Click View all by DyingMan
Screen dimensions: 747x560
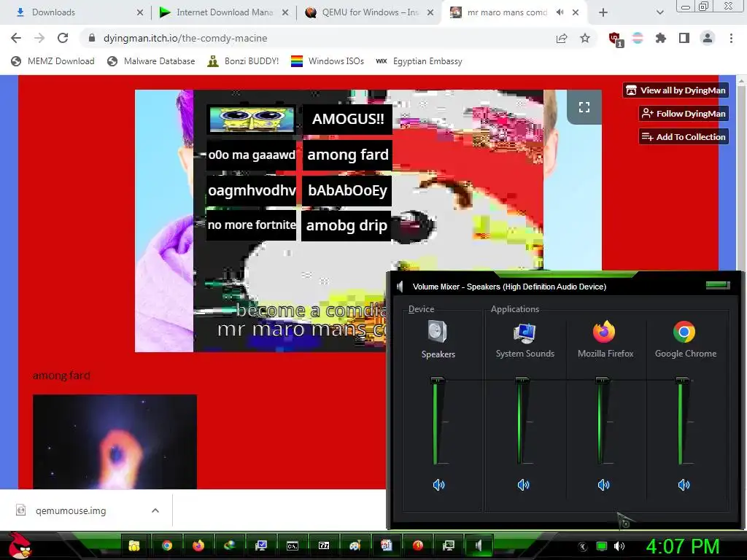click(676, 90)
